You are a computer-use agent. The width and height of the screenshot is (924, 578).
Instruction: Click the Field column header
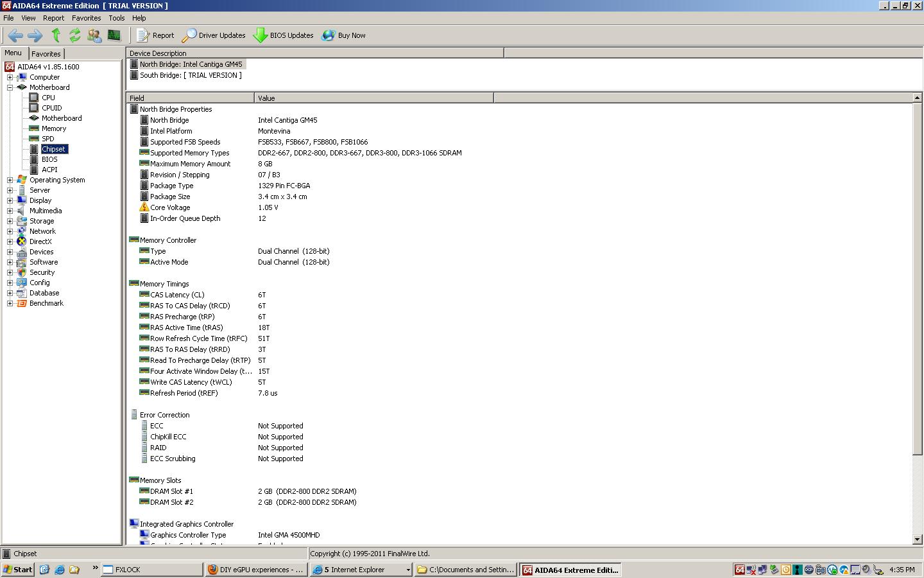tap(191, 98)
